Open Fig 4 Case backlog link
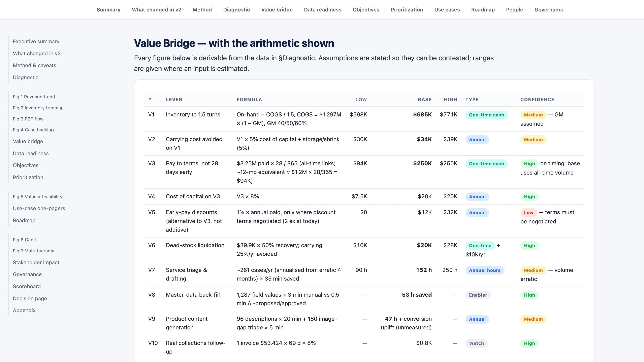644x362 pixels. pos(33,130)
